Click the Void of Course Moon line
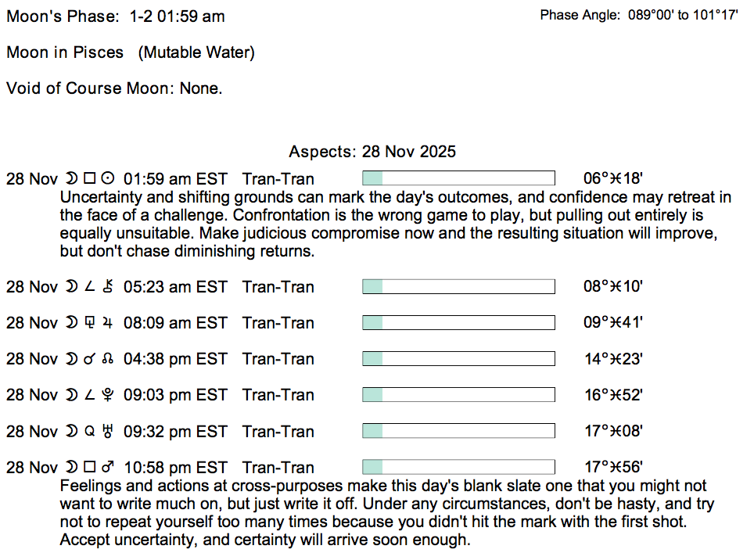This screenshot has width=754, height=560. pyautogui.click(x=114, y=88)
